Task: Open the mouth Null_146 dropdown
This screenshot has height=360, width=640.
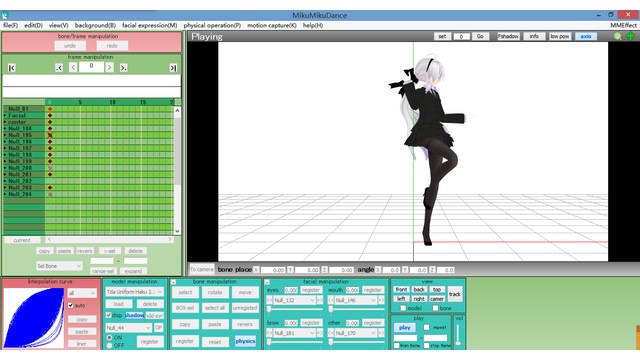Action: 356,300
